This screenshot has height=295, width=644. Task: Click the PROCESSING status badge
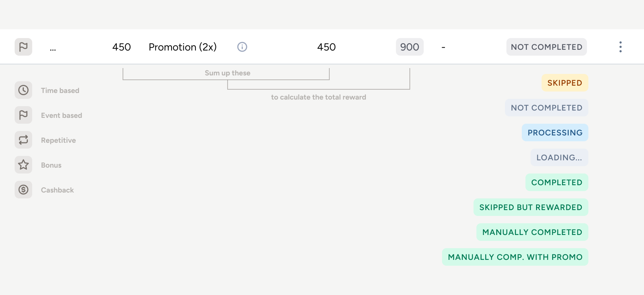point(555,132)
